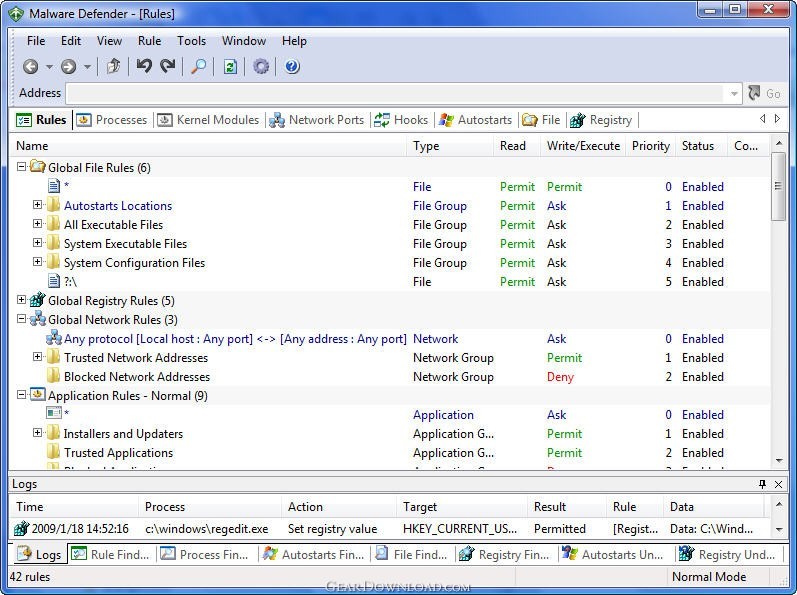Viewport: 797px width, 595px height.
Task: Click the Global File Rules folder icon
Action: coord(38,167)
